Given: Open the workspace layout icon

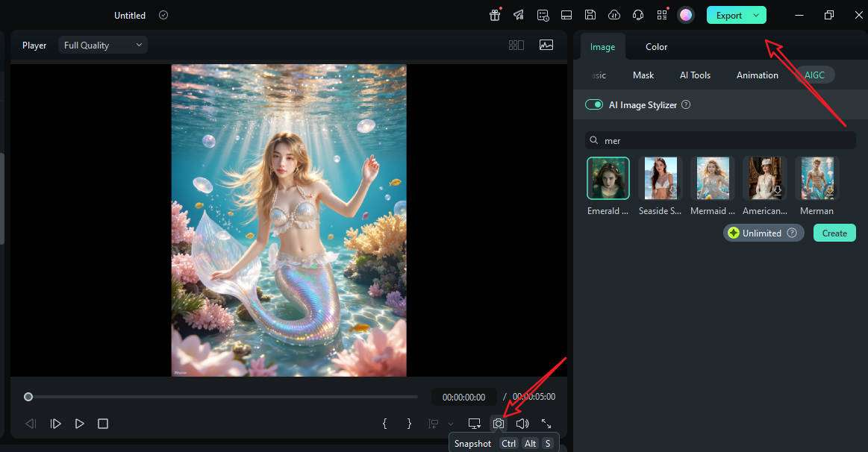Looking at the screenshot, I should click(566, 16).
